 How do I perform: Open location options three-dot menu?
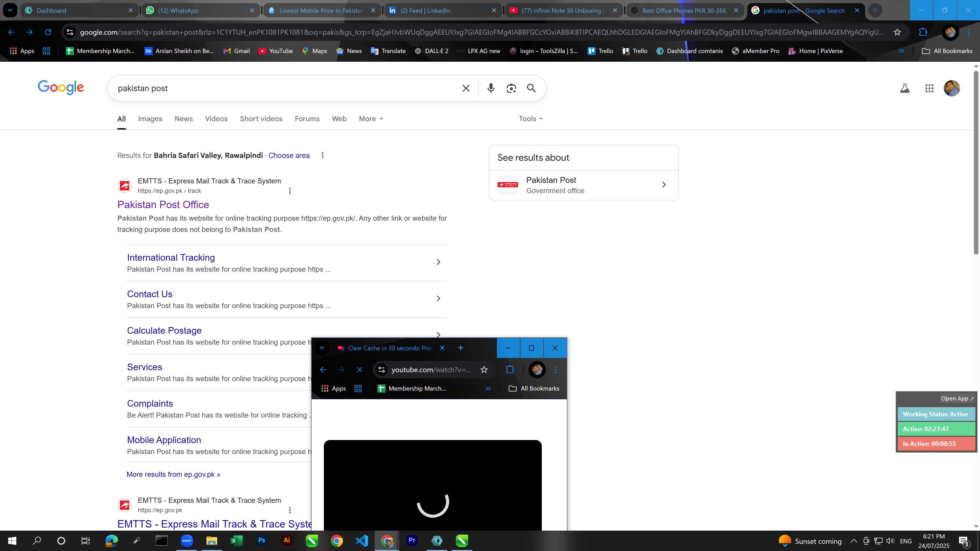322,155
